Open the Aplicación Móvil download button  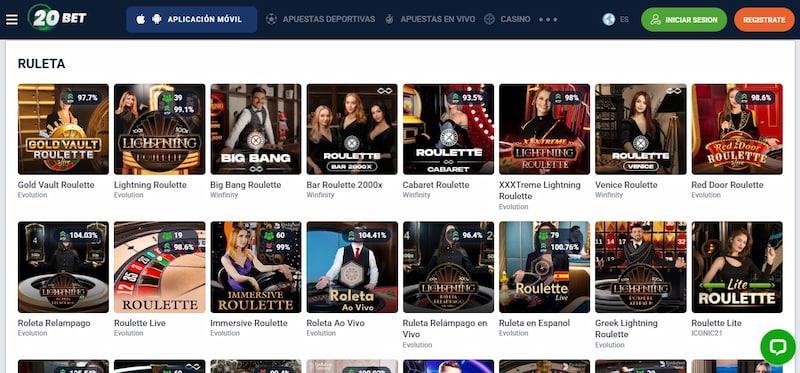191,19
